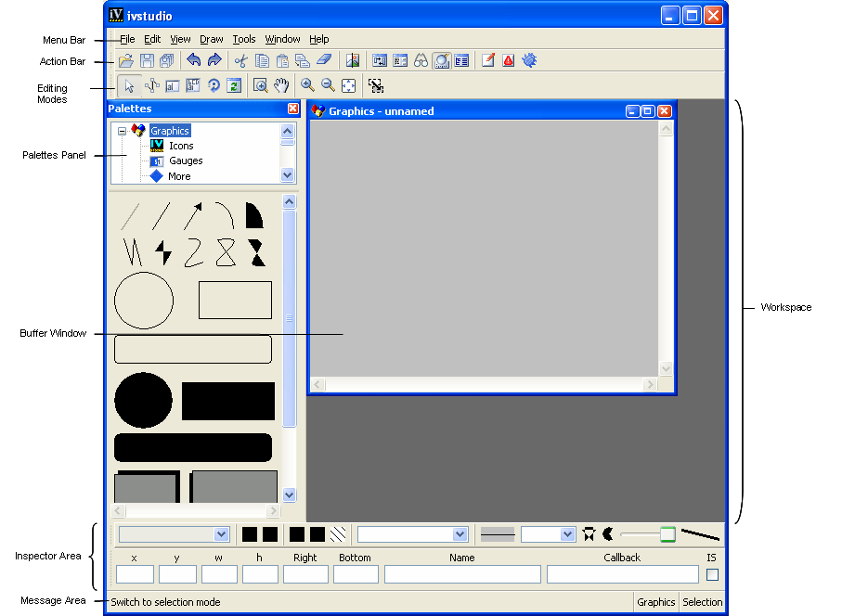Select Icons in the palettes tree
This screenshot has height=616, width=842.
click(181, 147)
